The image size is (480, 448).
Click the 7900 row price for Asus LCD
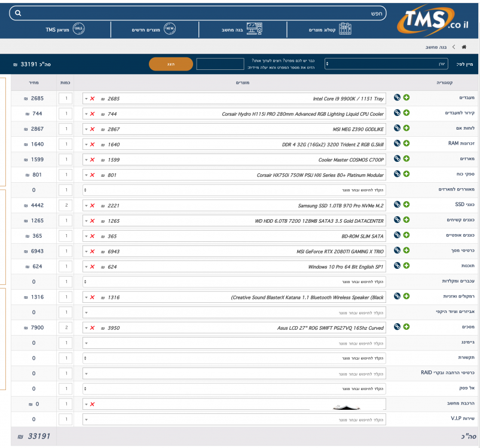click(x=33, y=327)
